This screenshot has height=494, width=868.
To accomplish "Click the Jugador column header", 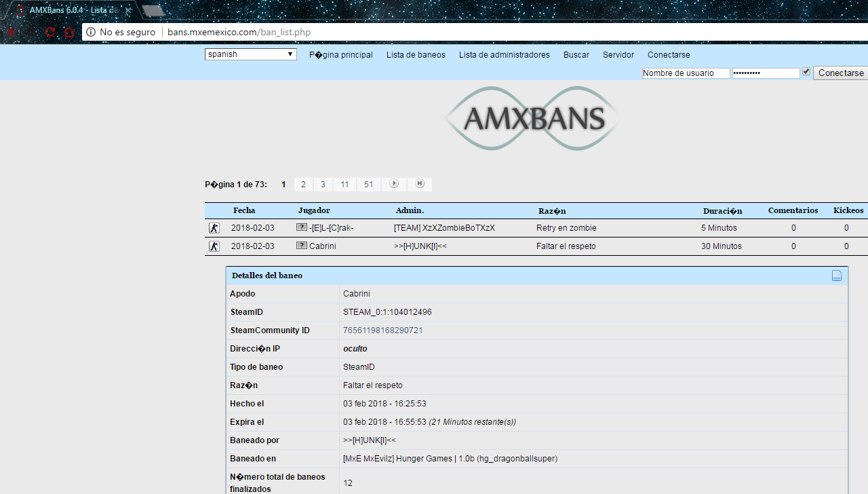I will (314, 210).
